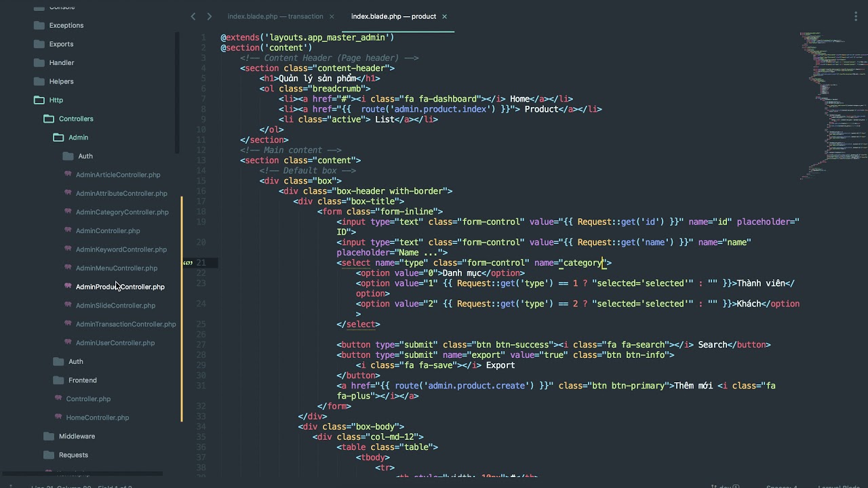Click the "Thêm mới" link text in code
The width and height of the screenshot is (868, 488).
pos(693,386)
